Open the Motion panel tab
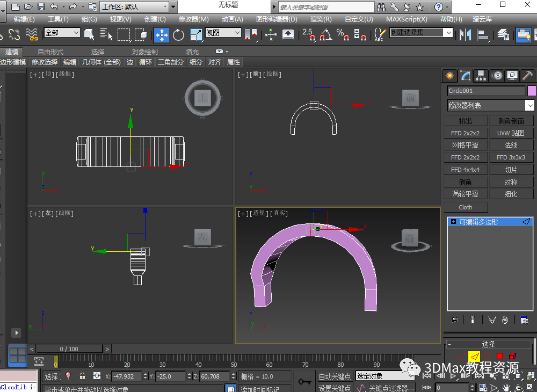Image resolution: width=537 pixels, height=392 pixels. [x=497, y=76]
